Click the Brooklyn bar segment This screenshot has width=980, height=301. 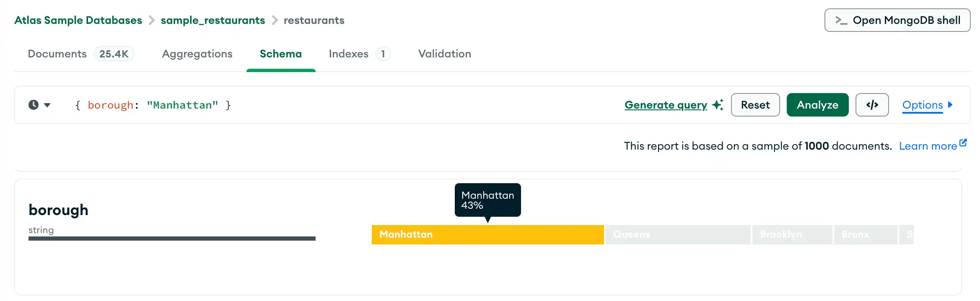tap(792, 235)
